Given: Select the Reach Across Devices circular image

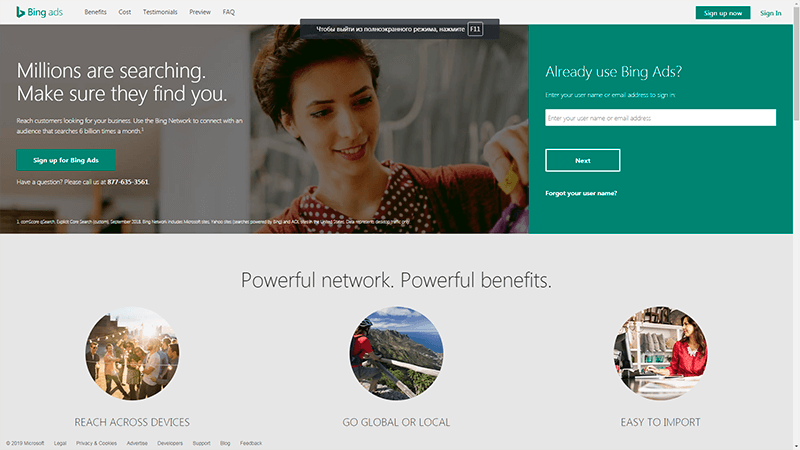Looking at the screenshot, I should [132, 353].
